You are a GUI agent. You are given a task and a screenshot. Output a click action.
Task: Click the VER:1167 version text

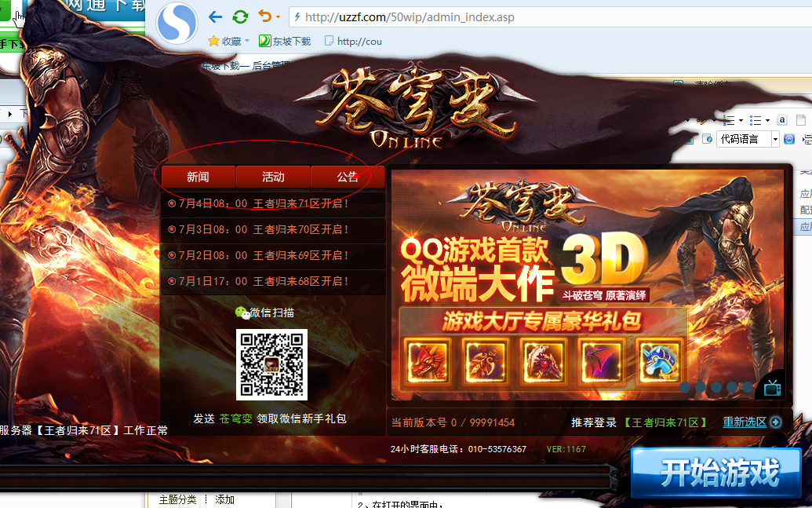pyautogui.click(x=566, y=449)
